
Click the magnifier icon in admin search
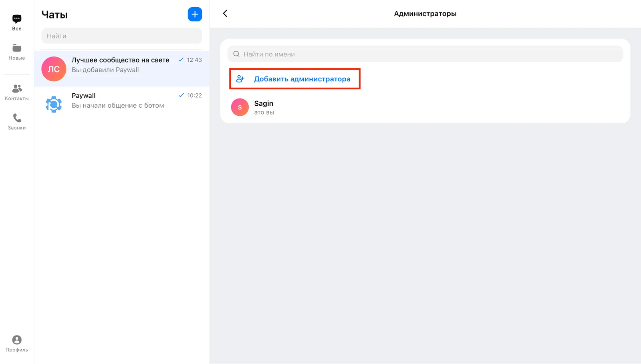coord(236,54)
